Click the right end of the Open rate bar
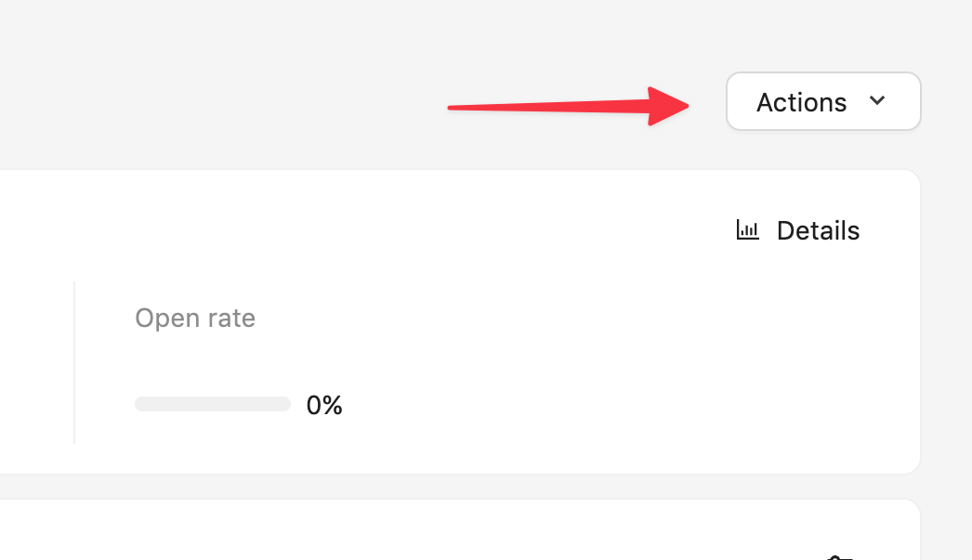 (286, 404)
